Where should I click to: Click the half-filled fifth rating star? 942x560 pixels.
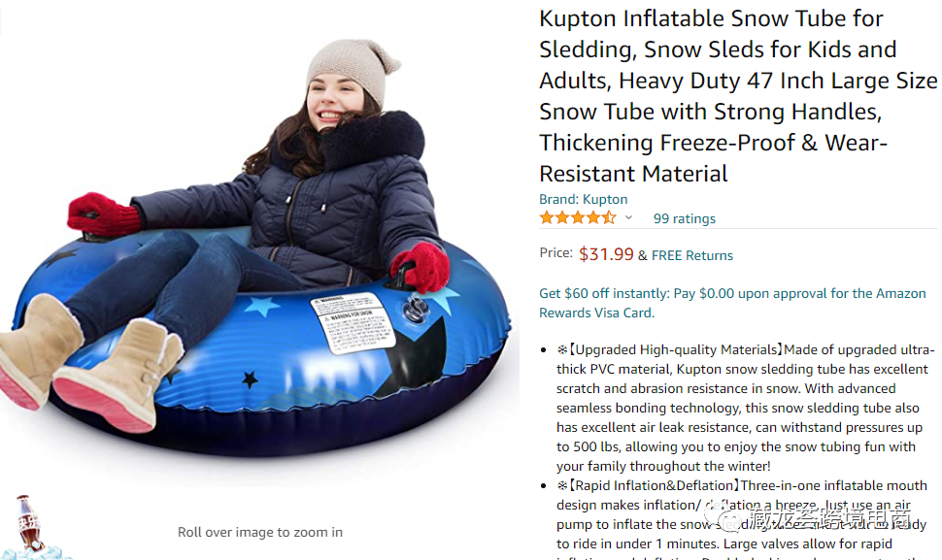(609, 217)
